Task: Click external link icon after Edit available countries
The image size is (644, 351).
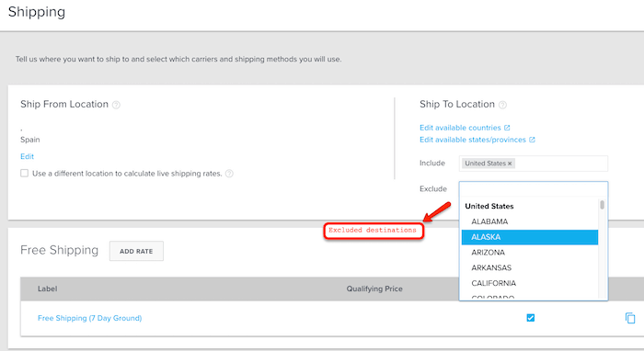Action: coord(507,128)
